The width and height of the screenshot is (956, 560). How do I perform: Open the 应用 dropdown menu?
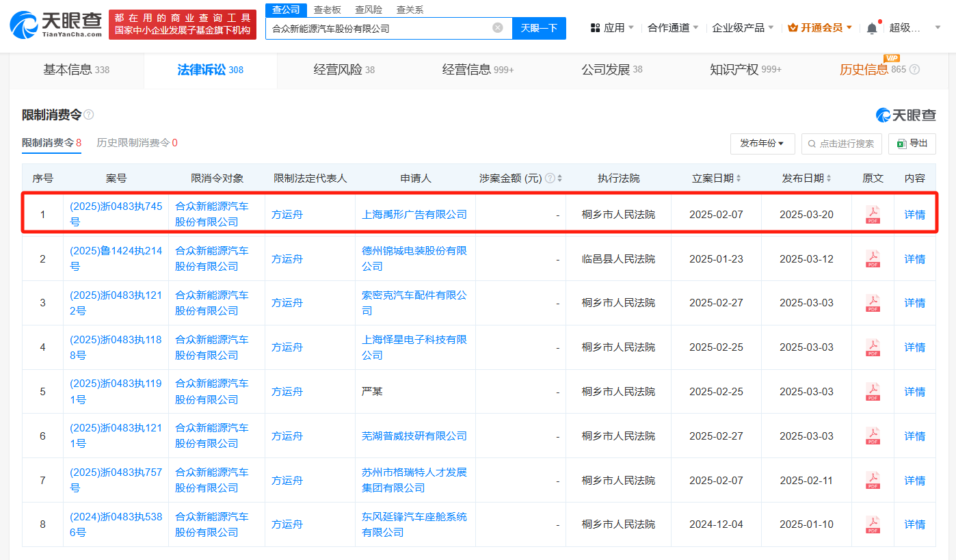612,28
